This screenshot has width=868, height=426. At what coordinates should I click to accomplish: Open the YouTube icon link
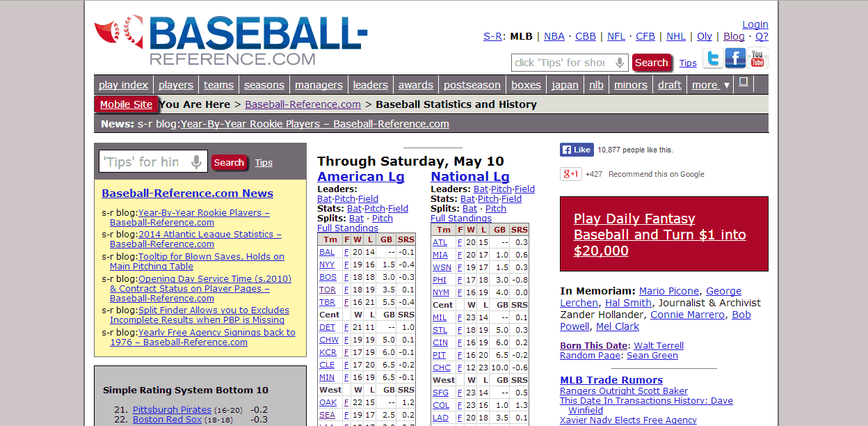[757, 58]
